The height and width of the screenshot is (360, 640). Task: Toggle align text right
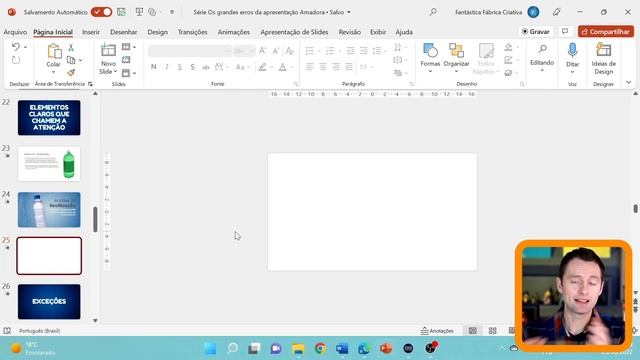[x=336, y=67]
